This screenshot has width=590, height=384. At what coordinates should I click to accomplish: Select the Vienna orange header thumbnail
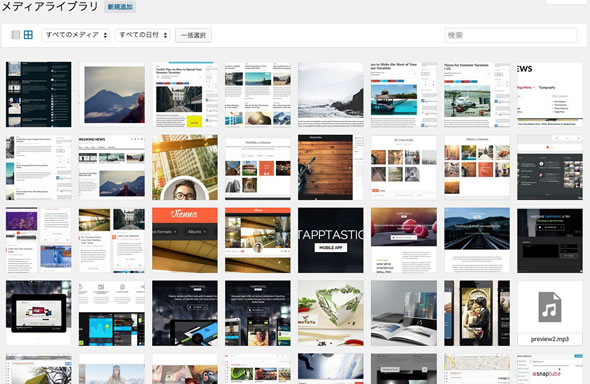click(185, 240)
